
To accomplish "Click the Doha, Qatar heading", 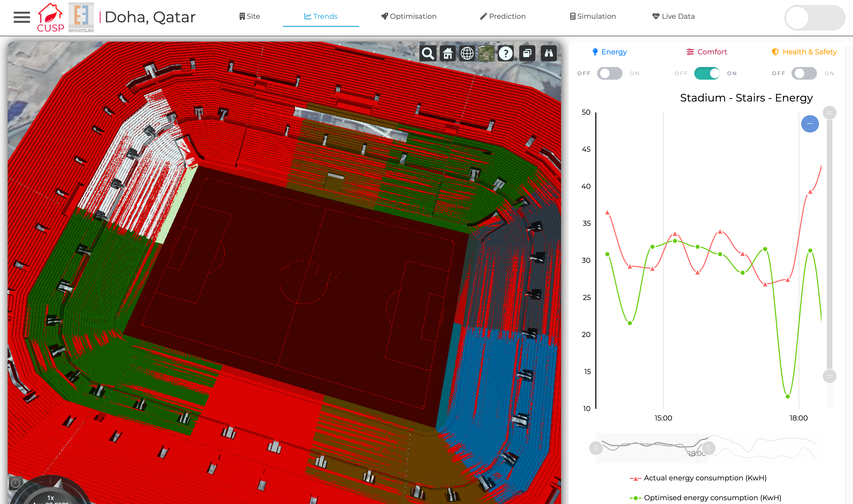I will click(x=150, y=17).
